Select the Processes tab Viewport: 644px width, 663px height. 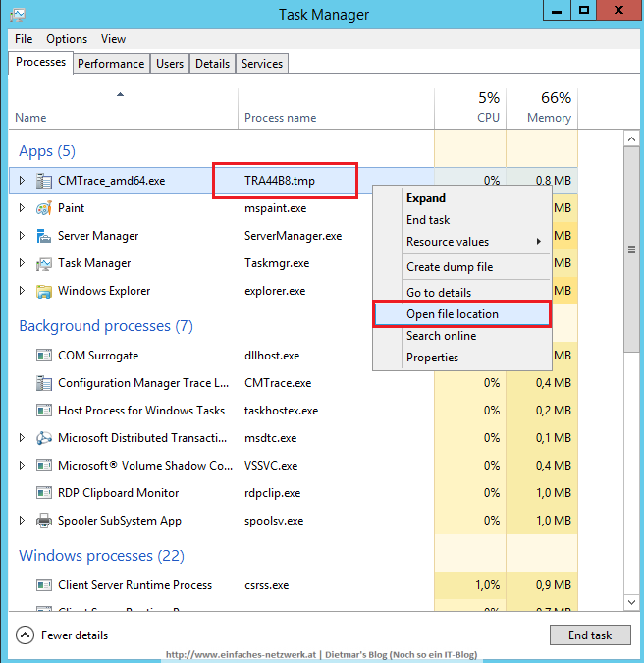[40, 63]
